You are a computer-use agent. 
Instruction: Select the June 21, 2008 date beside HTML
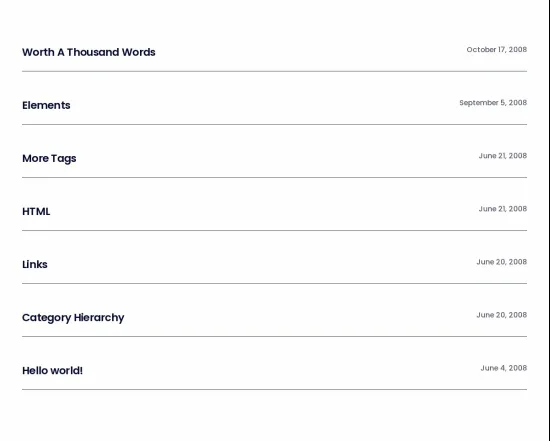click(x=503, y=209)
